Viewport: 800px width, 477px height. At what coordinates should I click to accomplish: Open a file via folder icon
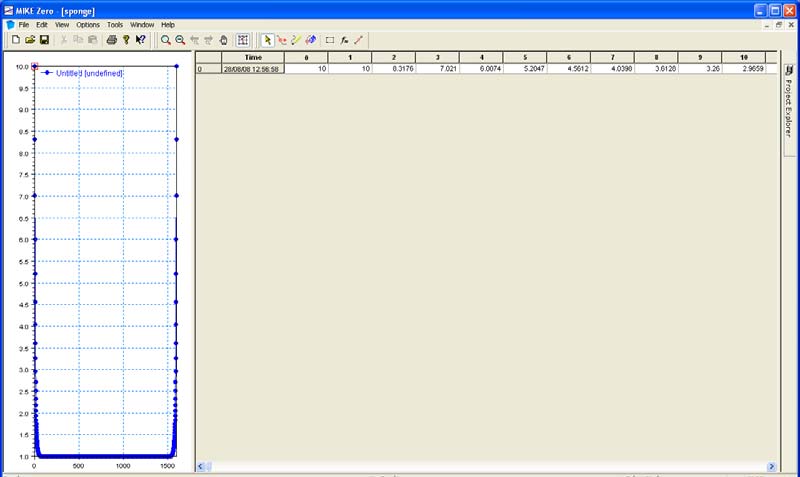tap(30, 40)
